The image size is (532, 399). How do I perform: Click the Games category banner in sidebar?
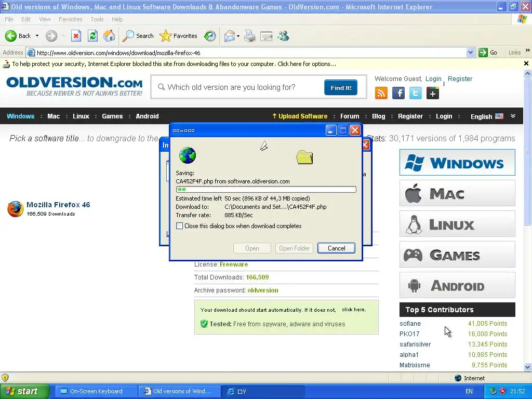pyautogui.click(x=457, y=254)
